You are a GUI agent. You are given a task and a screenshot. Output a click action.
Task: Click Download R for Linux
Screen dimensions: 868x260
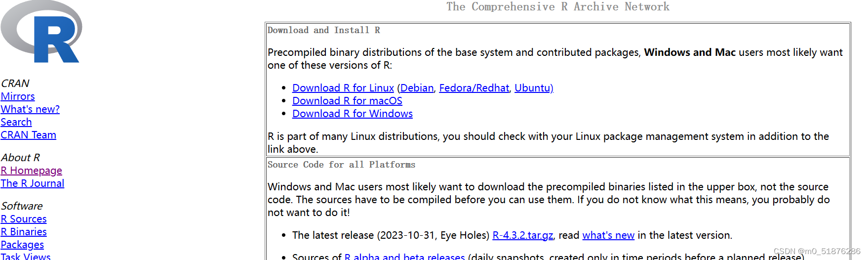click(343, 88)
